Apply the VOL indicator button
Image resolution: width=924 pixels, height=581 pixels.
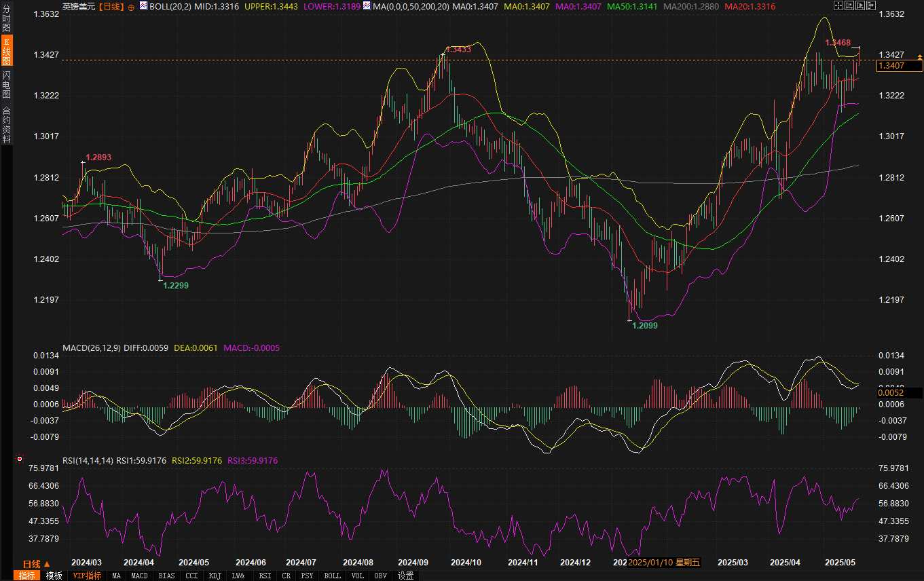(x=357, y=576)
